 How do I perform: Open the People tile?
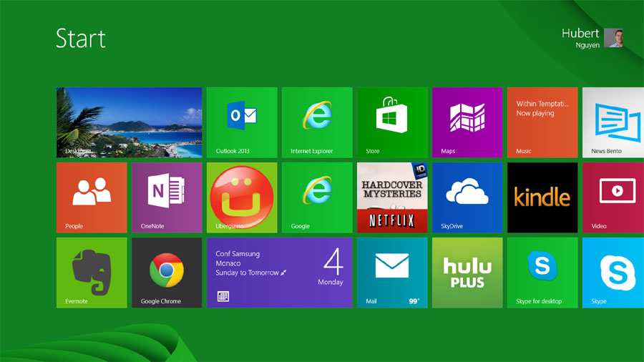(92, 197)
